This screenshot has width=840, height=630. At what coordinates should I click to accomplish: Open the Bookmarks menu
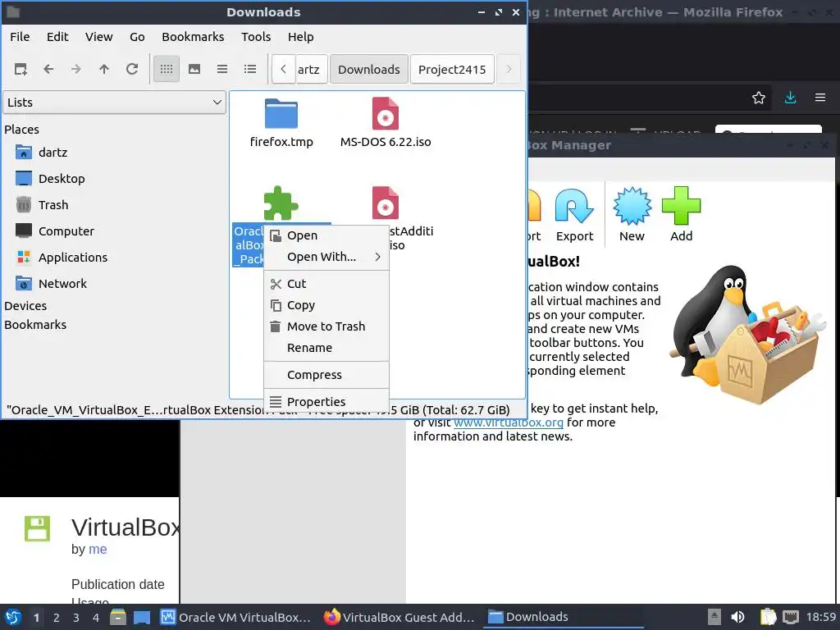(193, 37)
